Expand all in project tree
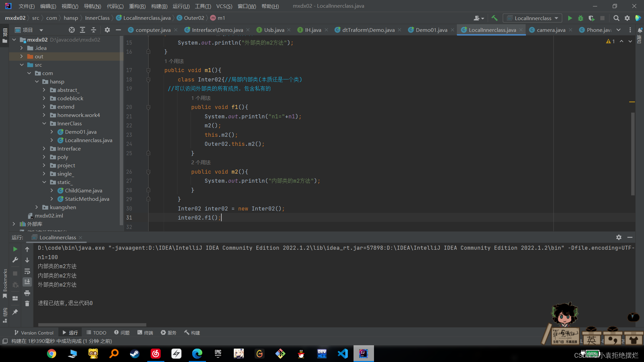 pos(83,30)
